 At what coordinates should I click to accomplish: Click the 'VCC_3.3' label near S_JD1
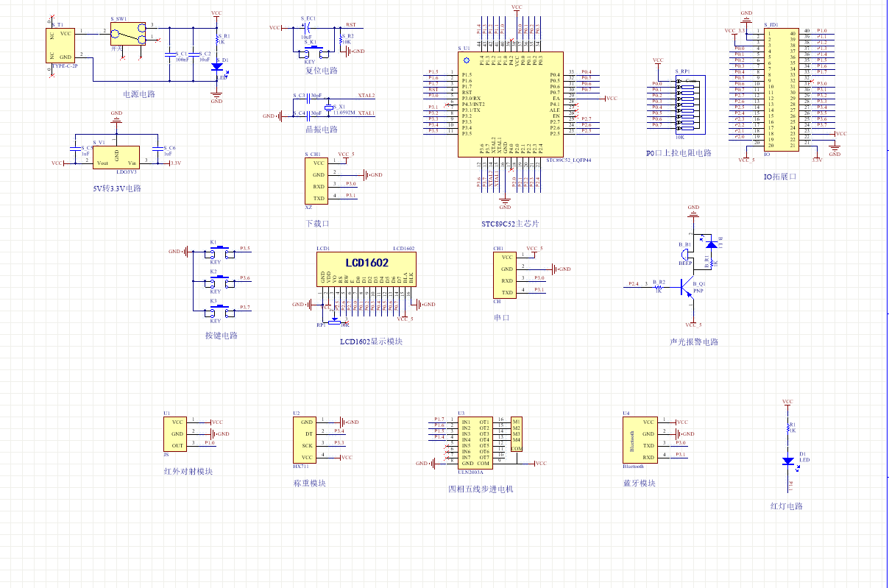(x=734, y=31)
